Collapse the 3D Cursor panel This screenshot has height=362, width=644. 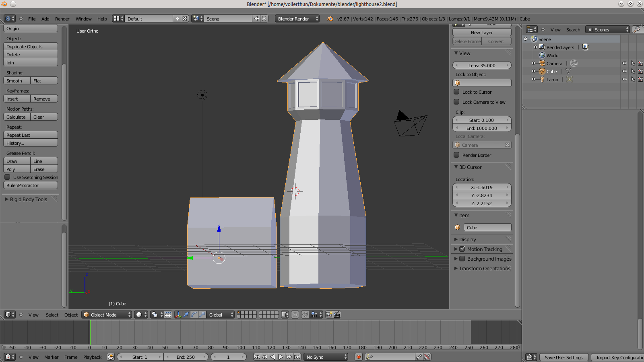pos(456,167)
